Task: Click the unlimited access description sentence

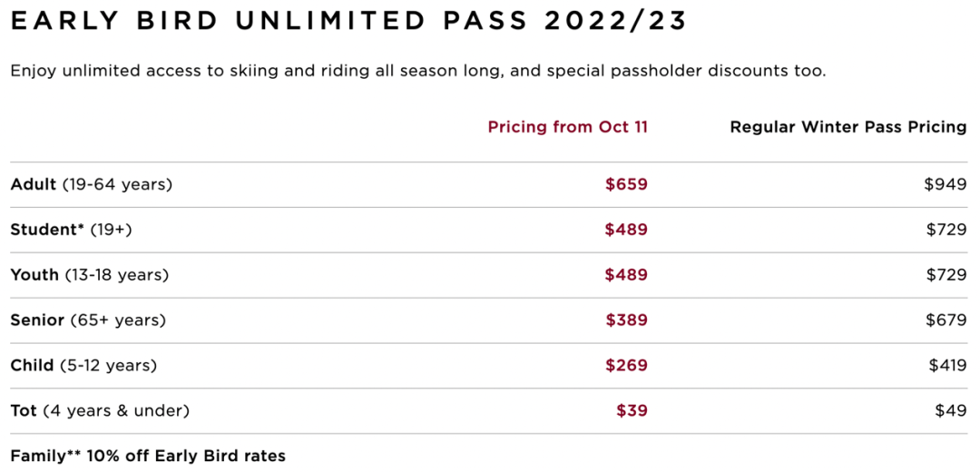Action: [418, 71]
